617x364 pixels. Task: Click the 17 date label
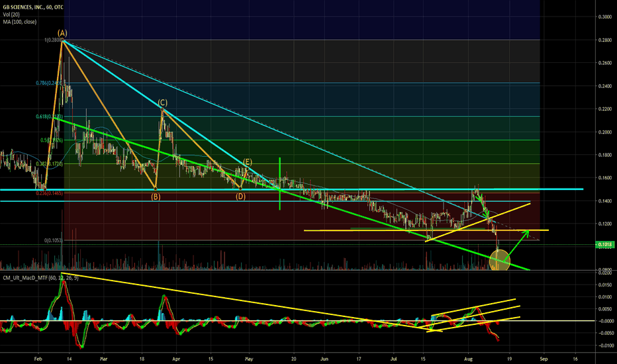click(359, 359)
